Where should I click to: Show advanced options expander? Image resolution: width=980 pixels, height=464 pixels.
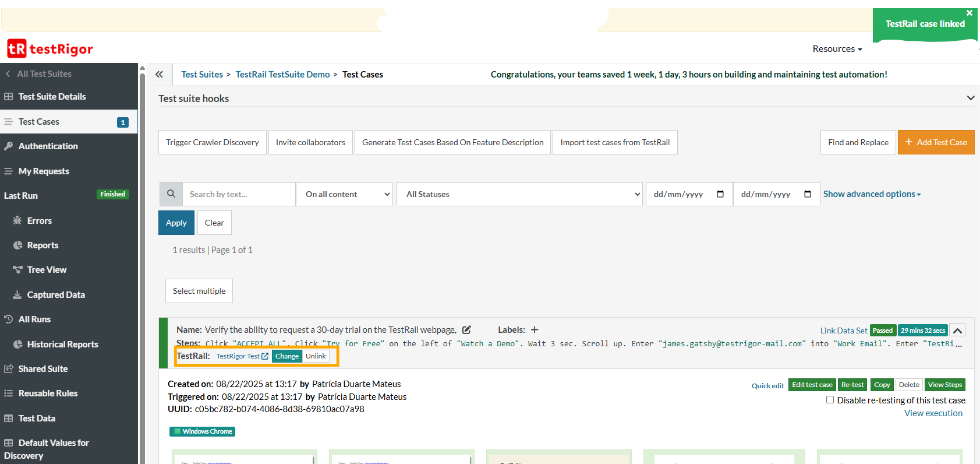point(872,194)
